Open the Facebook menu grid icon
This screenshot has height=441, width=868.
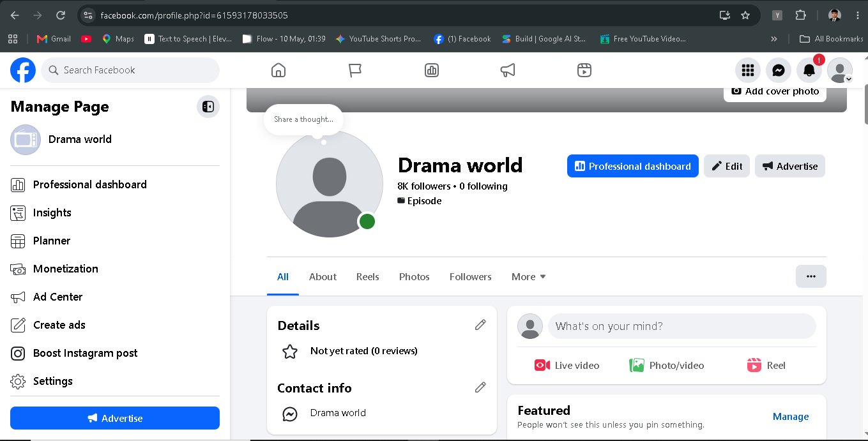748,70
